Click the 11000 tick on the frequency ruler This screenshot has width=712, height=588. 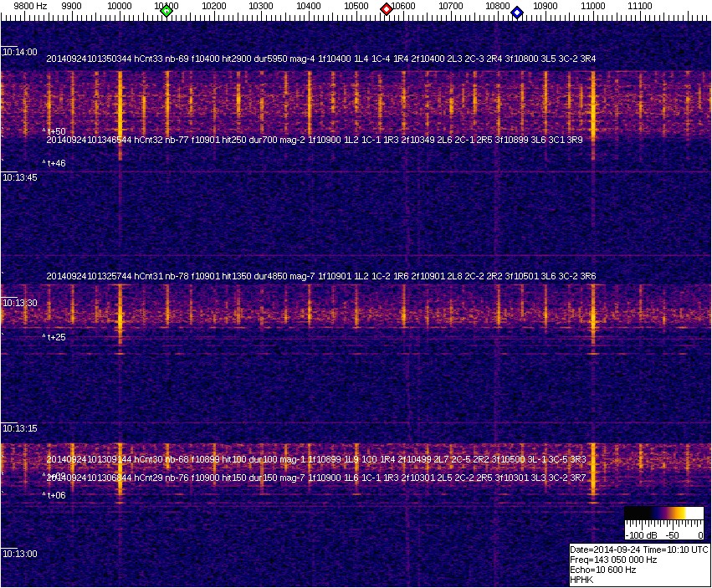point(593,6)
